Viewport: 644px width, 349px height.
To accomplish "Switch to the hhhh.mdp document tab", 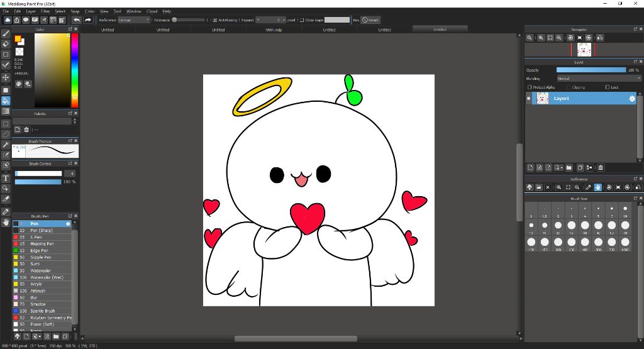I will pos(274,30).
